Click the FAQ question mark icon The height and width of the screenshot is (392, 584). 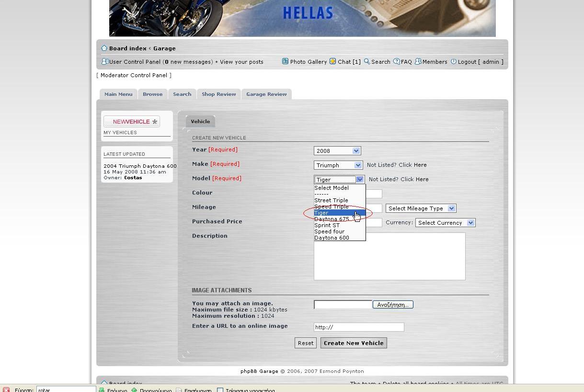(x=396, y=61)
